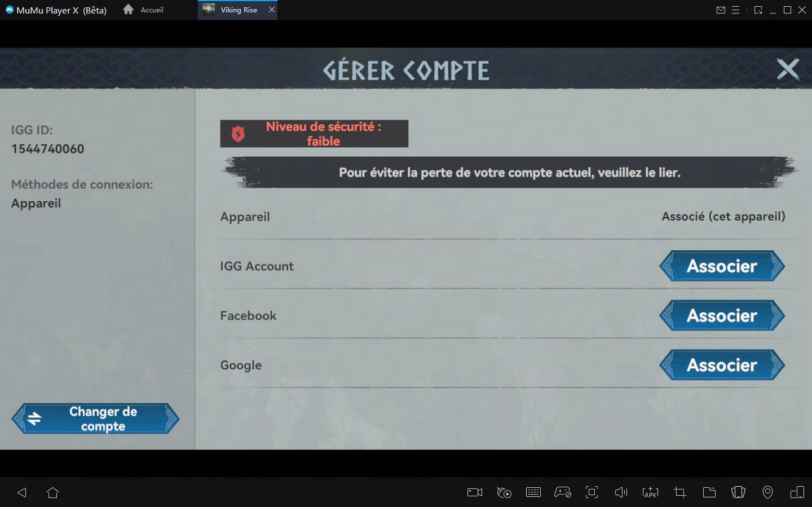The image size is (812, 507).
Task: Click the Android back arrow icon
Action: tap(22, 492)
